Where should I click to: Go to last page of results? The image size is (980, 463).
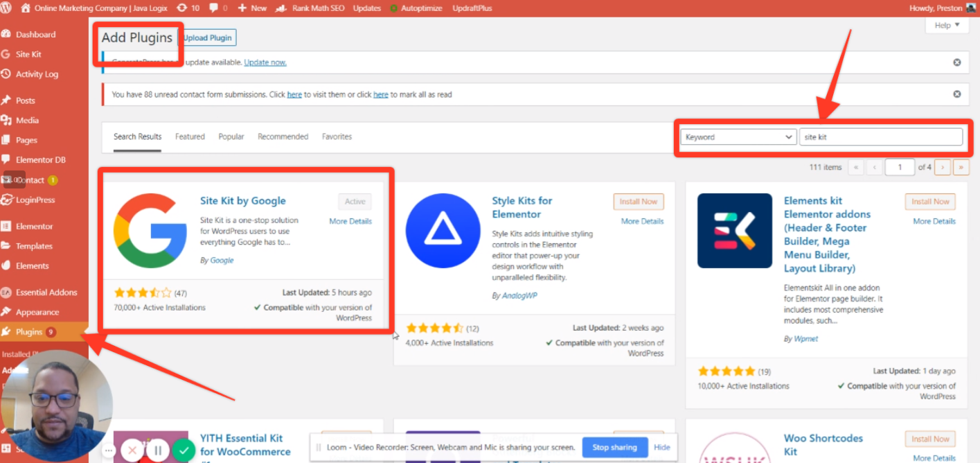961,167
